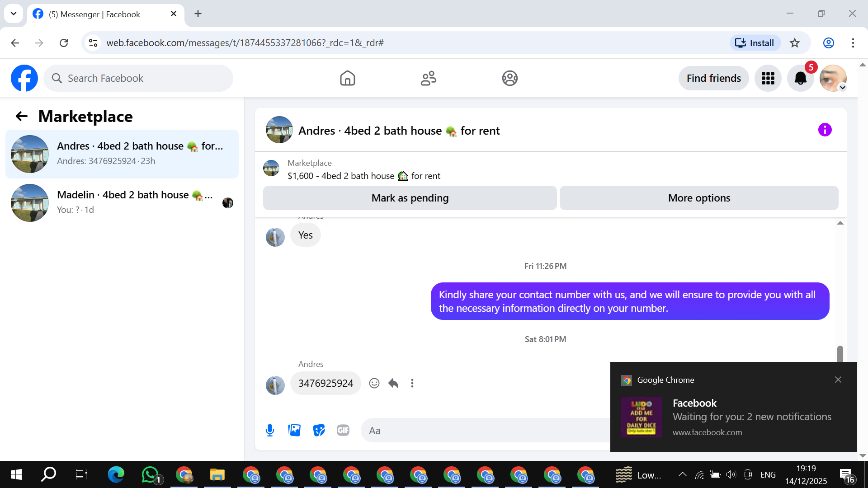The height and width of the screenshot is (488, 868).
Task: Switch to the Friends tab
Action: tap(428, 78)
